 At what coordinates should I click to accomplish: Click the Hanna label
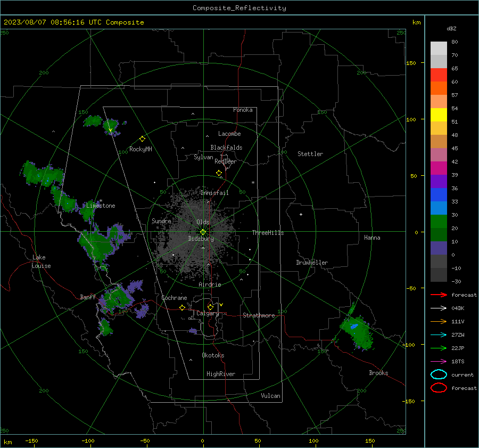372,238
